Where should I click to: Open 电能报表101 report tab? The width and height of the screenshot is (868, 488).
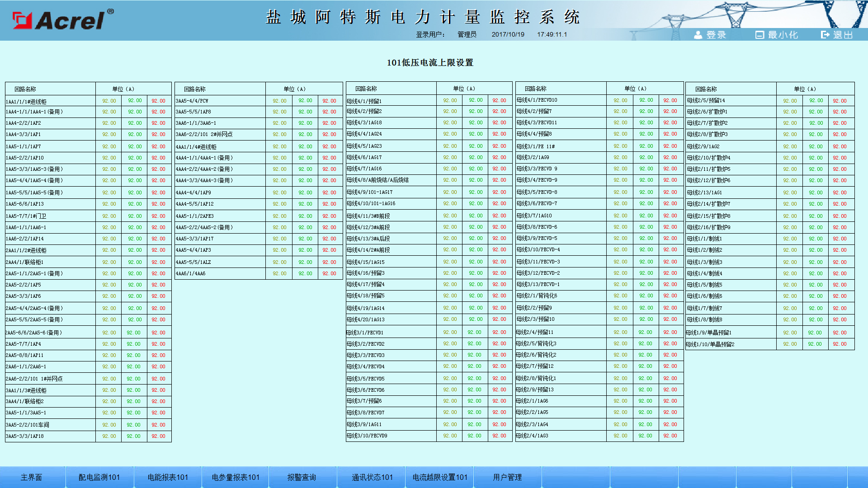pyautogui.click(x=168, y=477)
